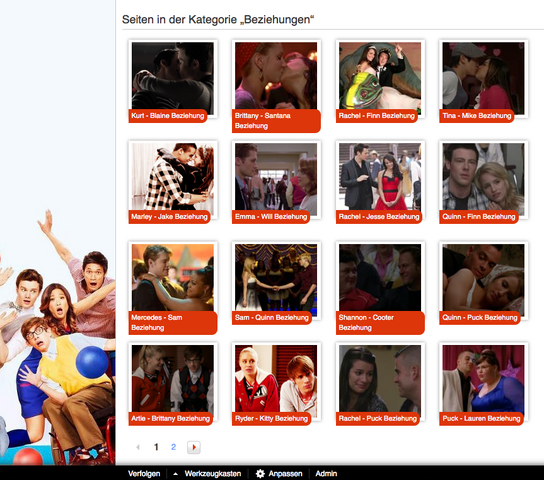Click the 'Marley - Jake Beziehung' label
The height and width of the screenshot is (480, 544).
tap(169, 217)
